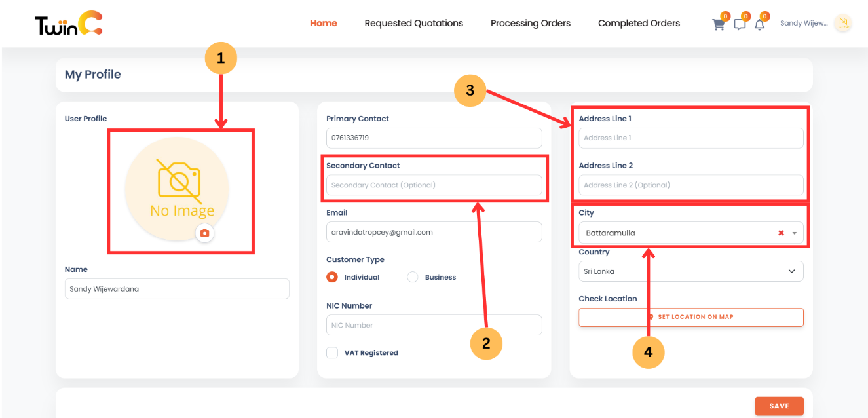The image size is (868, 418).
Task: Enable the VAT Registered checkbox
Action: (x=332, y=352)
